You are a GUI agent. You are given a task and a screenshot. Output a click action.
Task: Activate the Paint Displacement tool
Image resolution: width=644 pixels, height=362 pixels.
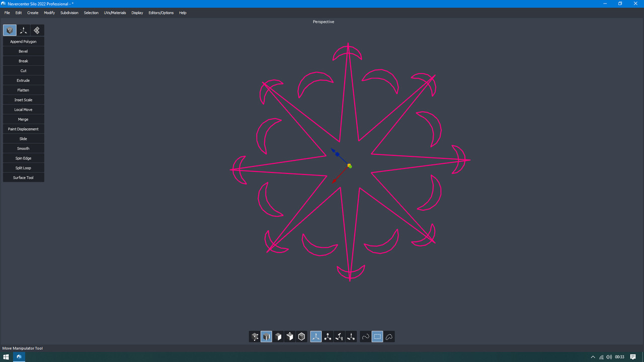click(24, 129)
